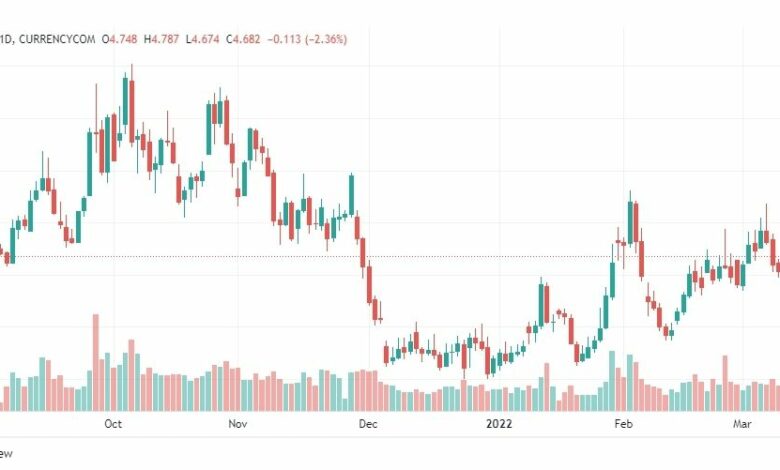The image size is (780, 470).
Task: Select the Nov label on time axis
Action: pos(238,424)
